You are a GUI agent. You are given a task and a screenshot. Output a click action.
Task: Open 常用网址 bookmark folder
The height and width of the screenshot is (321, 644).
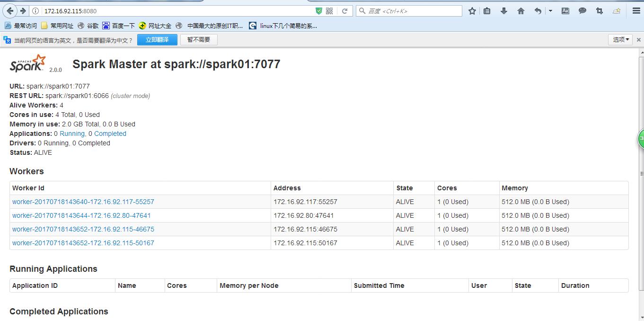click(x=57, y=26)
